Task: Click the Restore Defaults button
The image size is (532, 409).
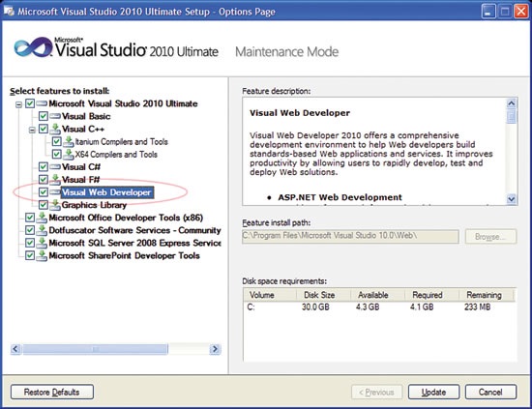Action: coord(52,392)
